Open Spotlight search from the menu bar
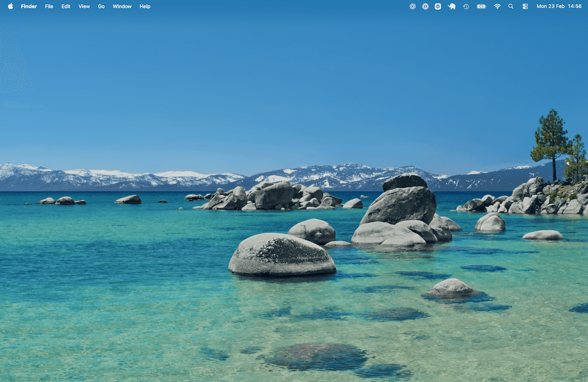Viewport: 588px width, 382px height. coord(510,6)
